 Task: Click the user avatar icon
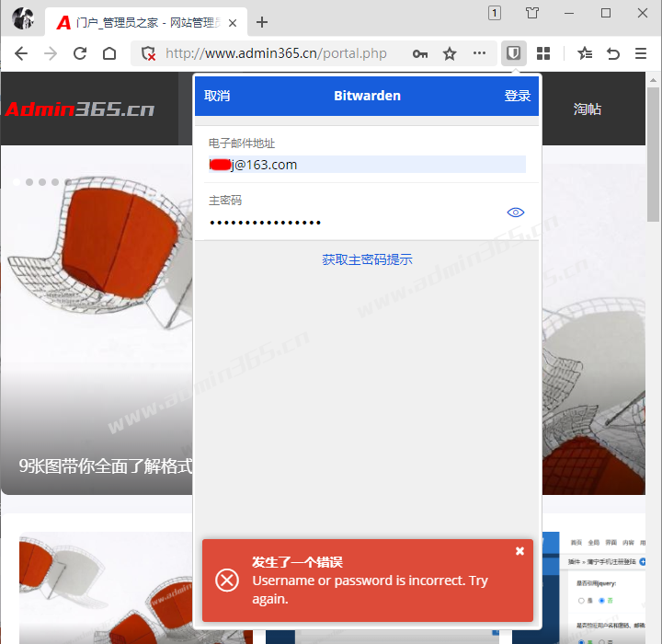pyautogui.click(x=23, y=18)
